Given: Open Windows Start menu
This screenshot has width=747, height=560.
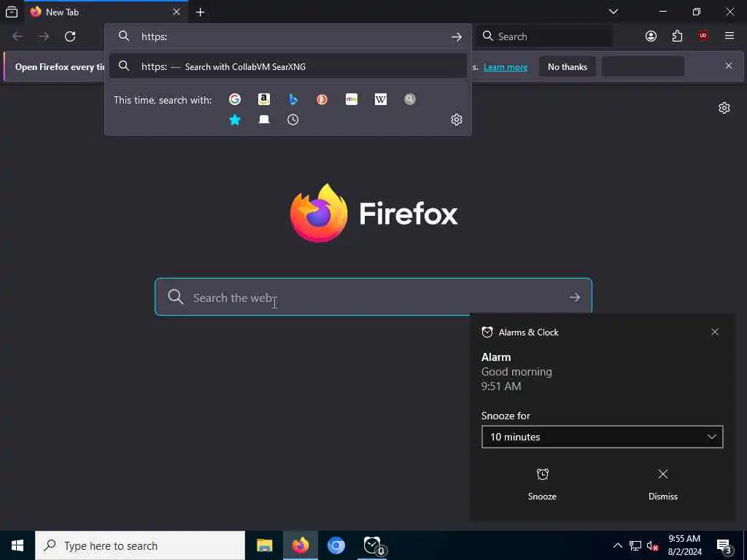Looking at the screenshot, I should pyautogui.click(x=18, y=545).
